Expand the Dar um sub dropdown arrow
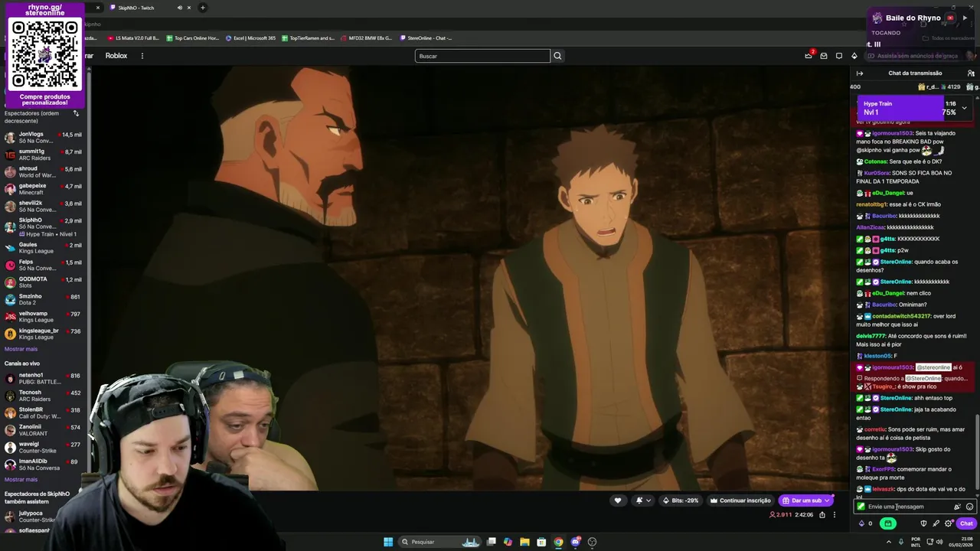980x551 pixels. (x=827, y=500)
